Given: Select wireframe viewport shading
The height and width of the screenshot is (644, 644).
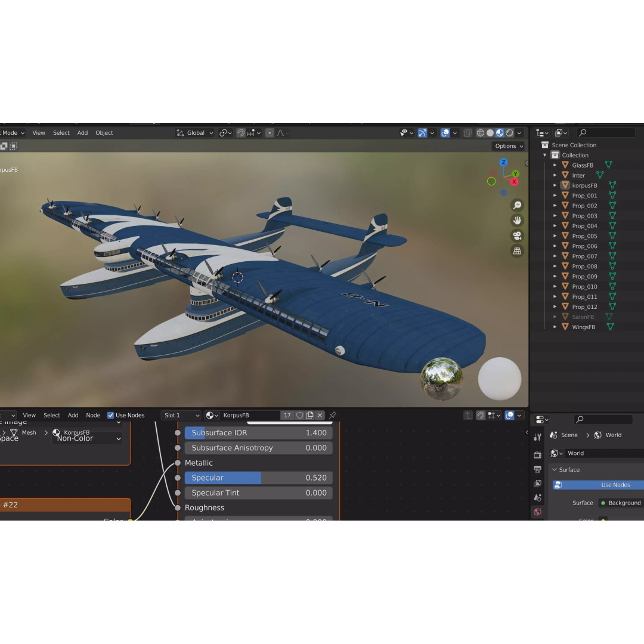Looking at the screenshot, I should 480,132.
